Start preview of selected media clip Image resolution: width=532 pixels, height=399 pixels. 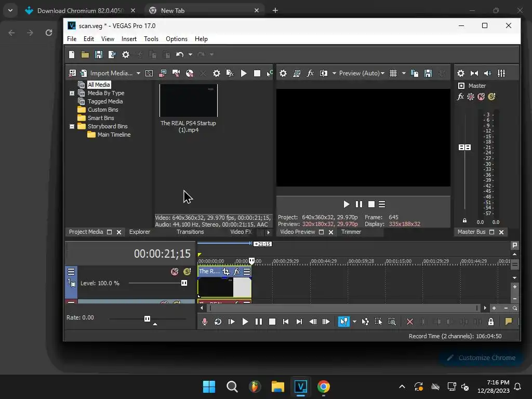244,73
